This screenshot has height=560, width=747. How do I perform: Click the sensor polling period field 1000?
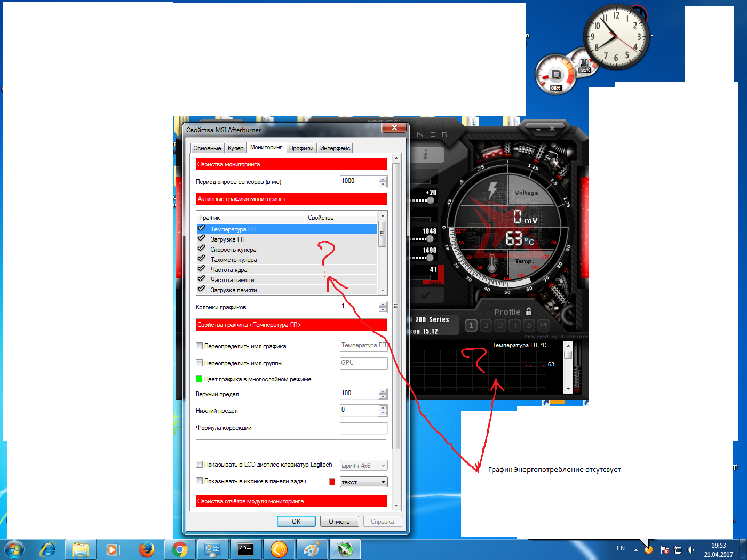[x=360, y=181]
